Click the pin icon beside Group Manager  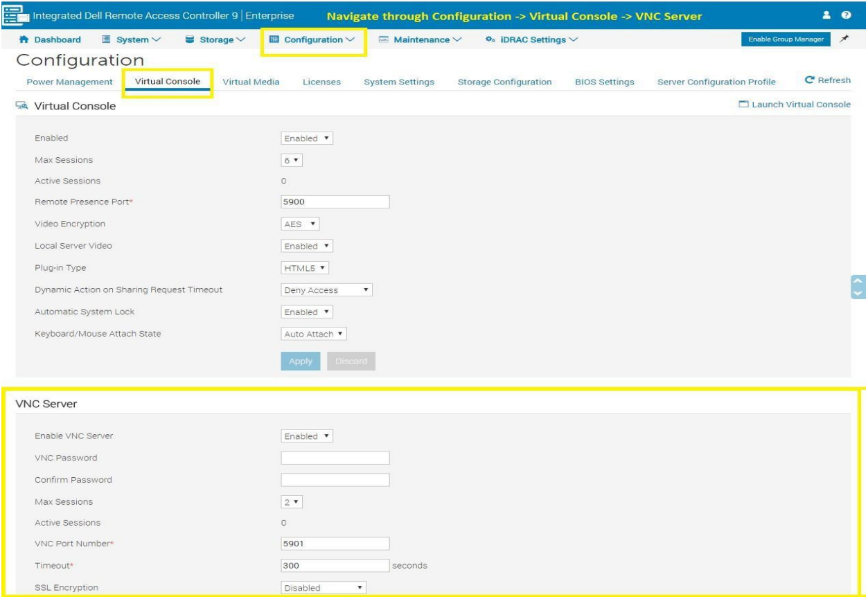click(x=845, y=39)
